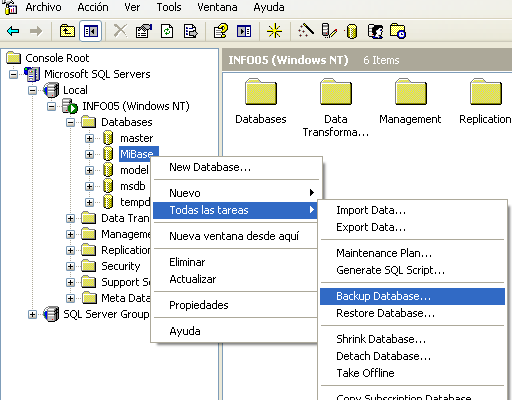Image resolution: width=512 pixels, height=400 pixels.
Task: Open the Nuevo submenu
Action: pyautogui.click(x=236, y=193)
